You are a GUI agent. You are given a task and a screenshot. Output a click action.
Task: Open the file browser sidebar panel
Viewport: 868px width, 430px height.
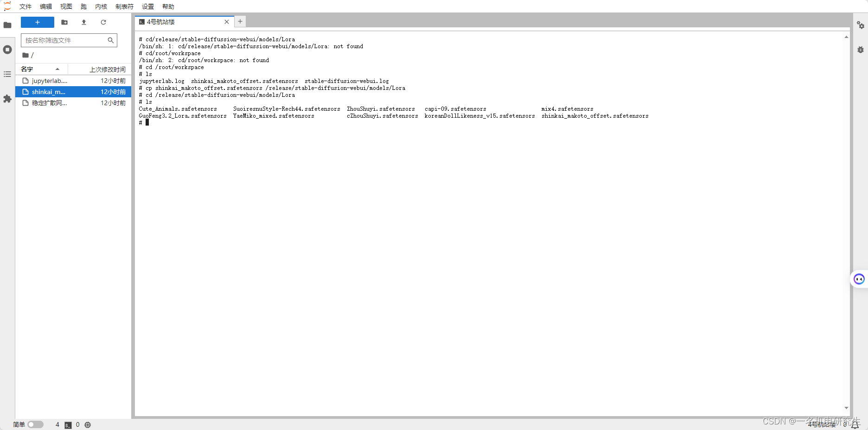(x=7, y=25)
